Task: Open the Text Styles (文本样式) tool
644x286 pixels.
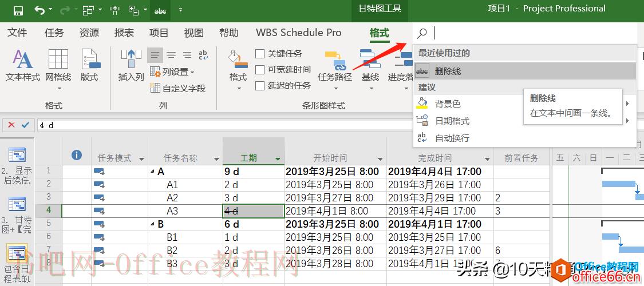Action: 22,66
